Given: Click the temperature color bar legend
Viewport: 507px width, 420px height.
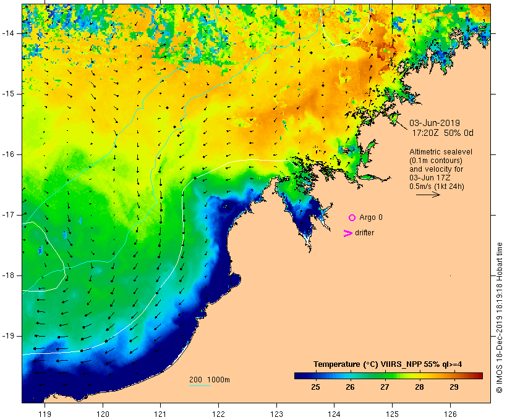Looking at the screenshot, I should tap(388, 376).
